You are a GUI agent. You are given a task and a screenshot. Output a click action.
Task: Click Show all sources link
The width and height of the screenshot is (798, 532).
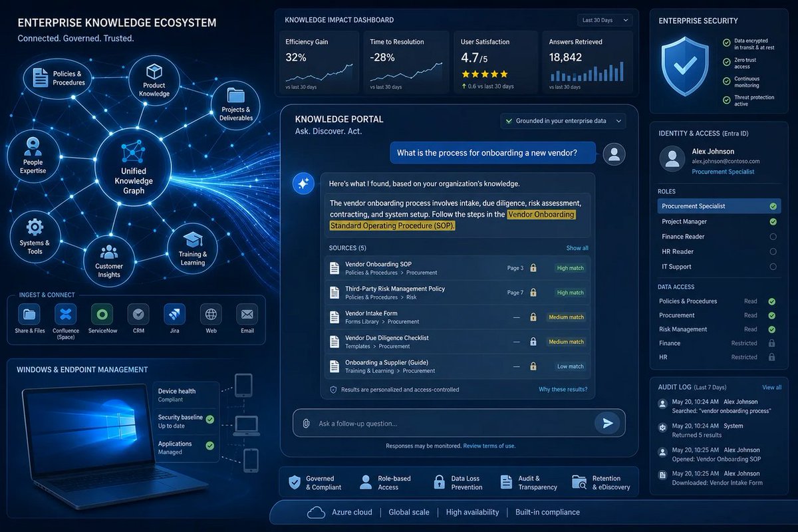click(x=577, y=248)
